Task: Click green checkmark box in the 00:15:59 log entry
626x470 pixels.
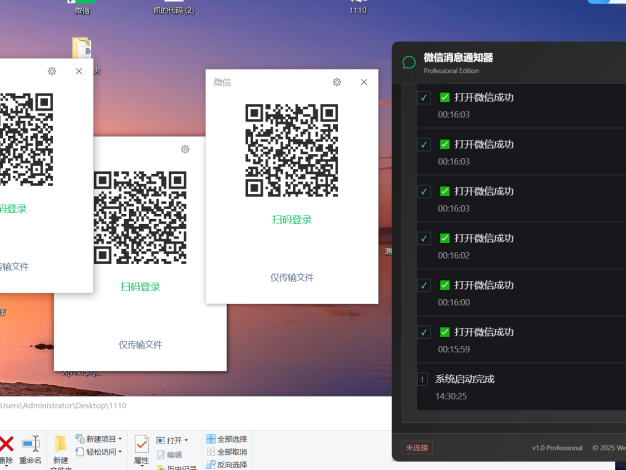Action: click(445, 332)
